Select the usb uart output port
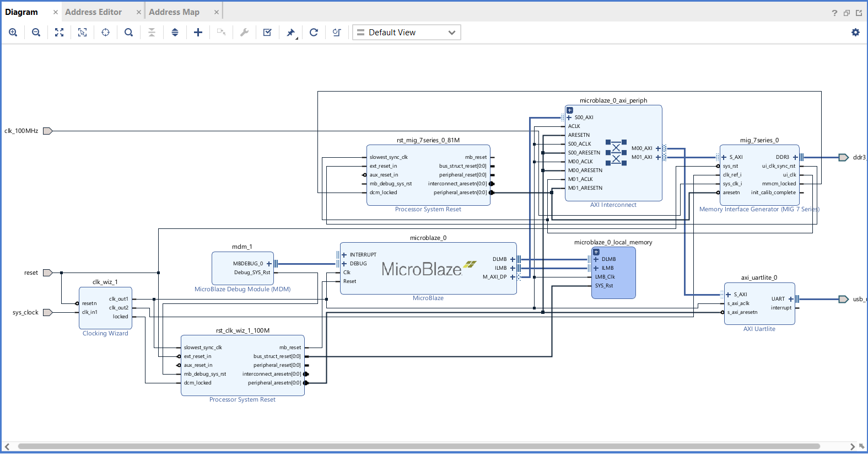Screen dimensions: 868x454 (x=844, y=300)
